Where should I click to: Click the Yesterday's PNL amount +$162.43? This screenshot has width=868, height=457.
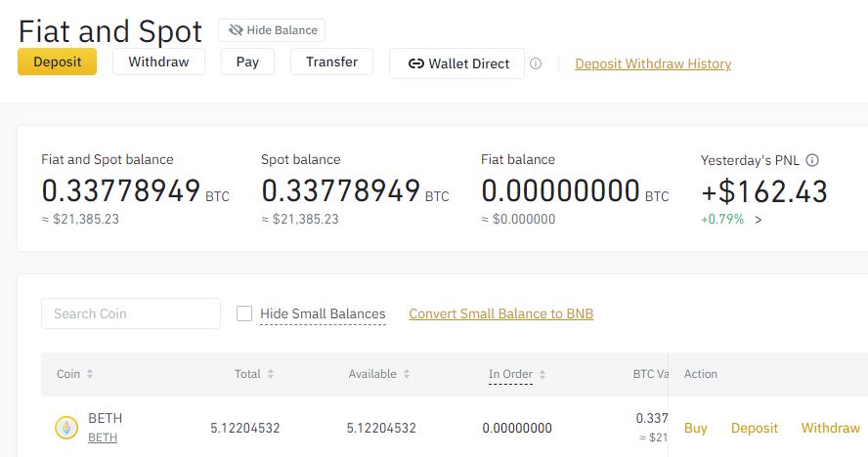[x=764, y=192]
